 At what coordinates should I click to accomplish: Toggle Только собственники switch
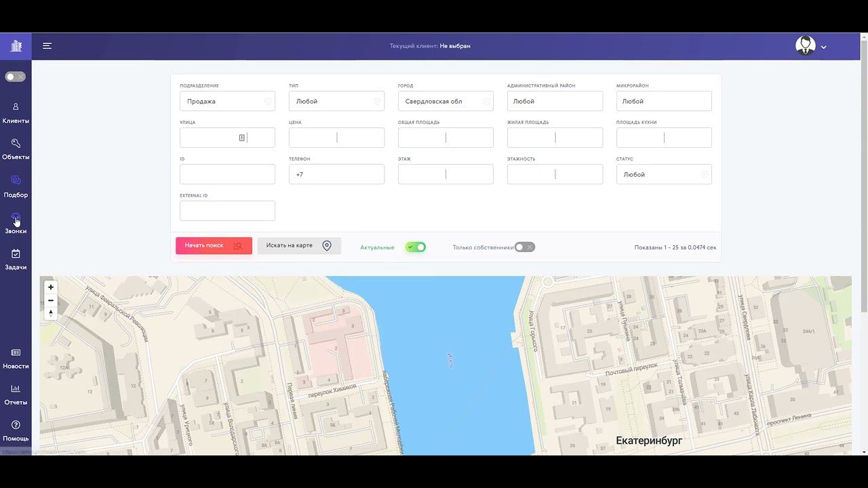click(x=525, y=247)
